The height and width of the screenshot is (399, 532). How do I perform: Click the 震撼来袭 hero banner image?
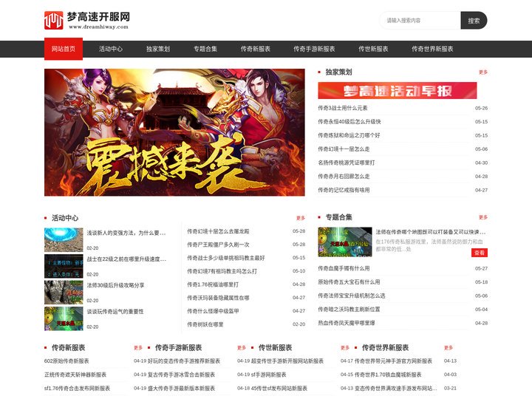(x=174, y=132)
